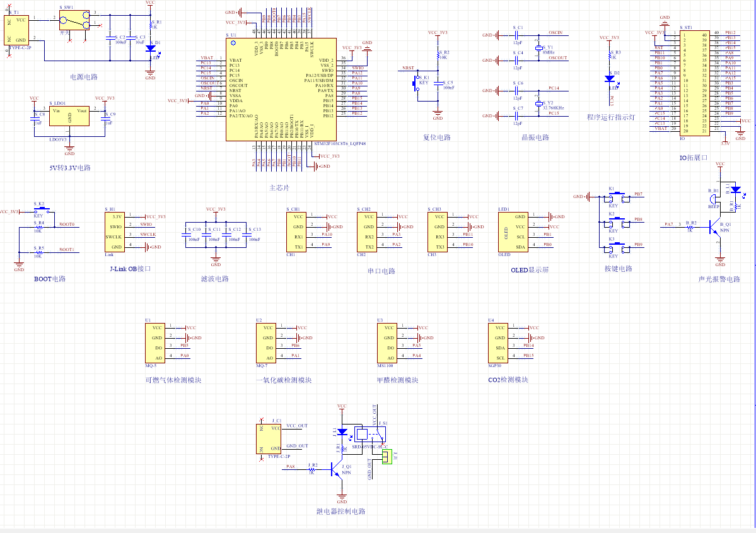Select the S_T1 TYPE-C-2P power connector

pyautogui.click(x=16, y=30)
